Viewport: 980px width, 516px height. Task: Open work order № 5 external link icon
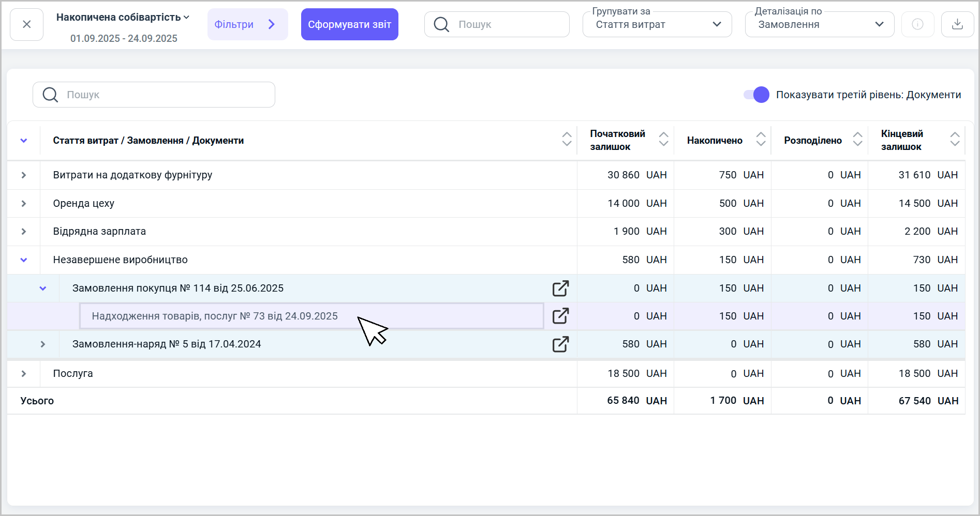click(x=560, y=344)
